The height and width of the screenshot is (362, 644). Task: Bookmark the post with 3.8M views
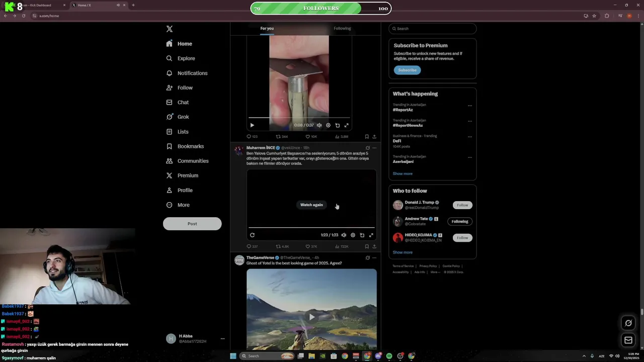pyautogui.click(x=367, y=136)
